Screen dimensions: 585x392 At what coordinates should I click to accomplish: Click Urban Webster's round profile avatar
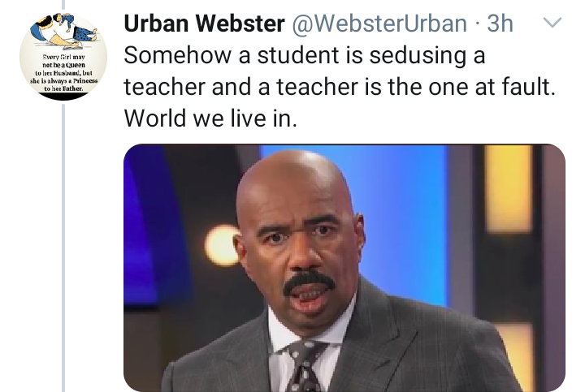63,57
